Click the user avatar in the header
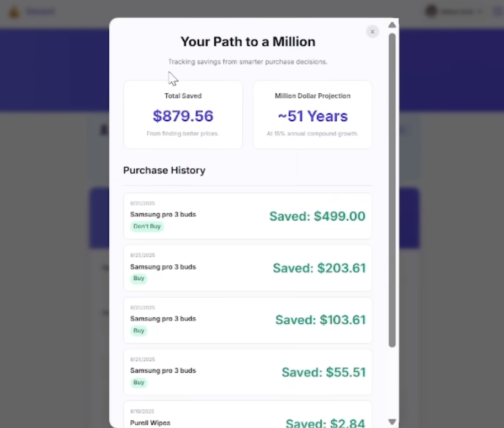The image size is (504, 428). [x=431, y=11]
